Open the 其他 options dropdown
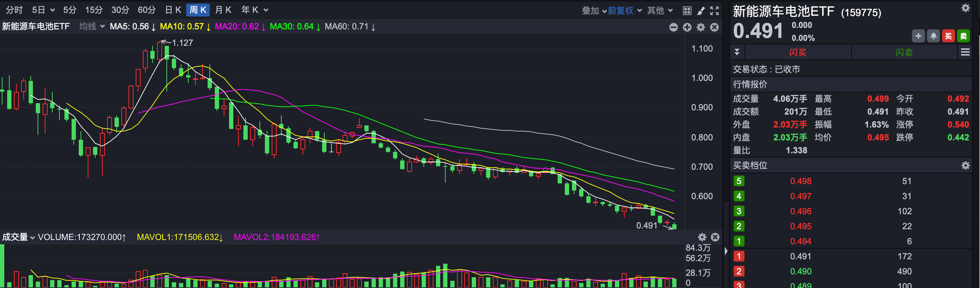980x288 pixels. (660, 11)
